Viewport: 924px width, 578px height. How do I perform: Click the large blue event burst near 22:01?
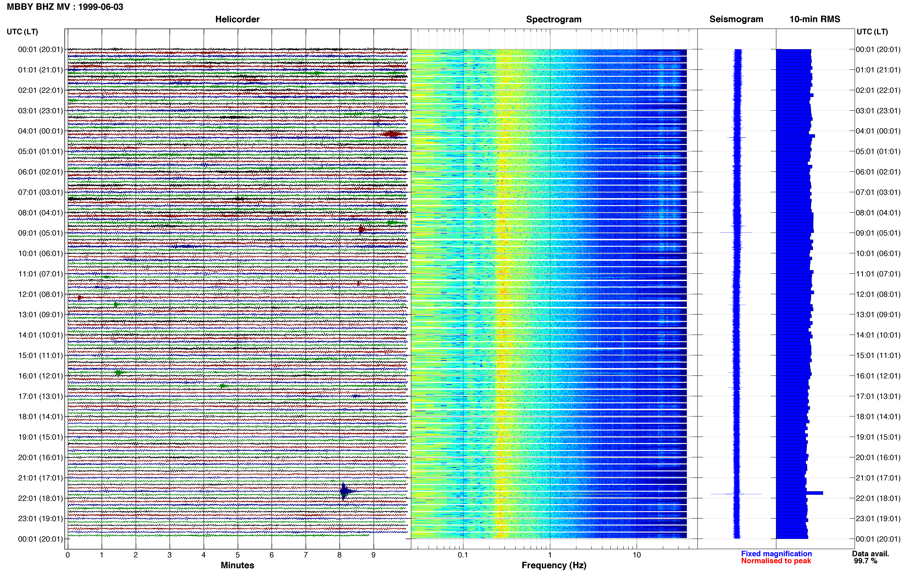click(345, 491)
